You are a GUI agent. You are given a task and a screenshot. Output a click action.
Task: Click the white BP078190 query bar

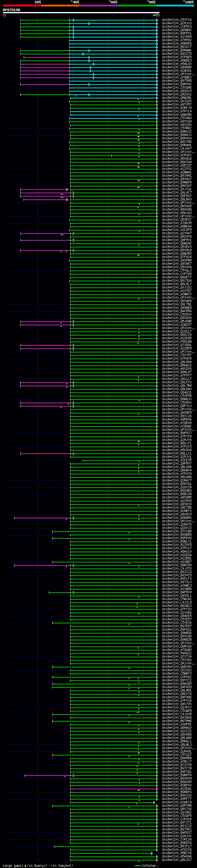tap(81, 13)
